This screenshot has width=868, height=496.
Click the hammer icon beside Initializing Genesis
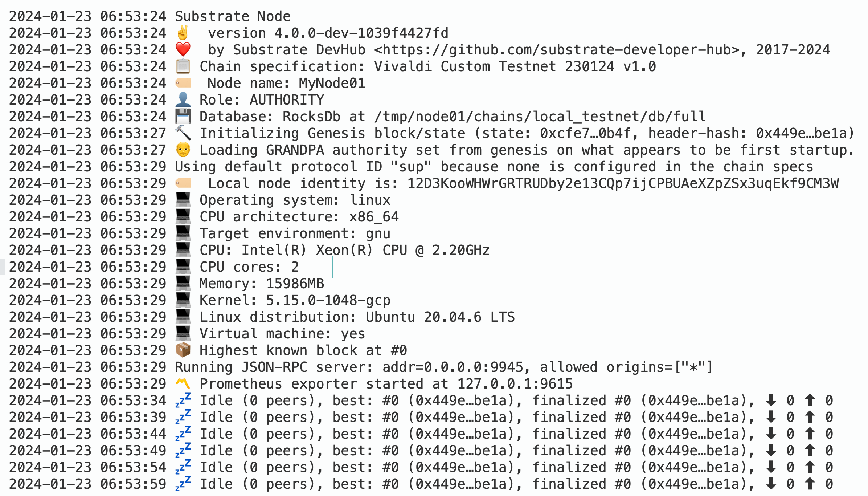click(x=183, y=133)
